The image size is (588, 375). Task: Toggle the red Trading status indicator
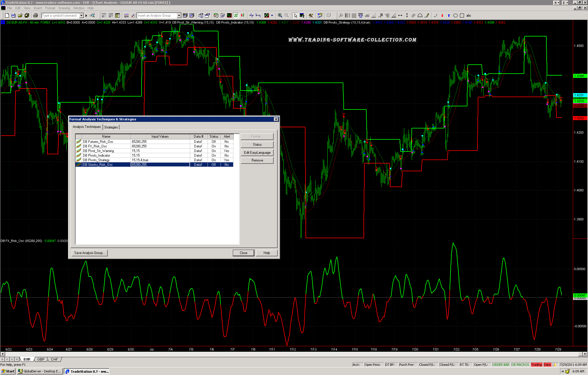(536, 365)
